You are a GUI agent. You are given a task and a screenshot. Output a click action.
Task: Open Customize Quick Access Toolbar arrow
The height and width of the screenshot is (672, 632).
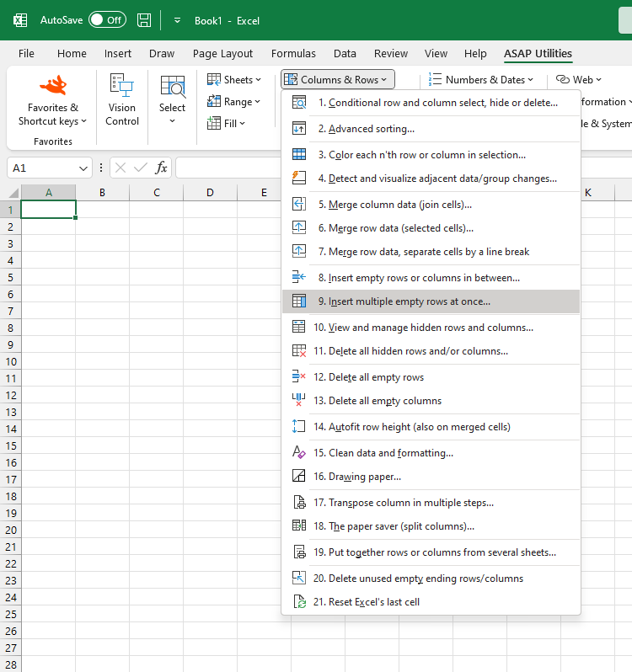pos(177,20)
